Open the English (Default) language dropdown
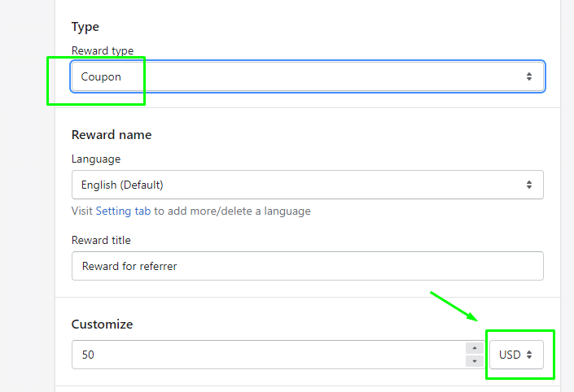Image resolution: width=574 pixels, height=392 pixels. point(308,185)
